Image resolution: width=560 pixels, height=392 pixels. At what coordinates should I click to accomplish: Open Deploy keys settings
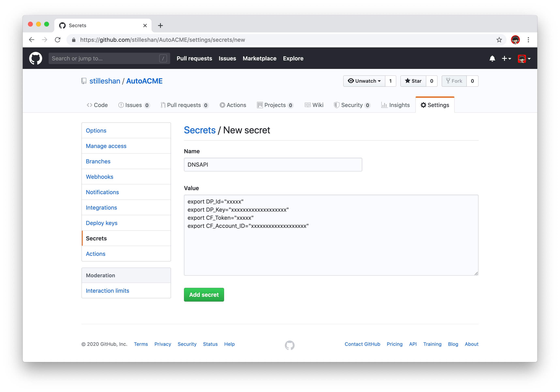point(126,223)
